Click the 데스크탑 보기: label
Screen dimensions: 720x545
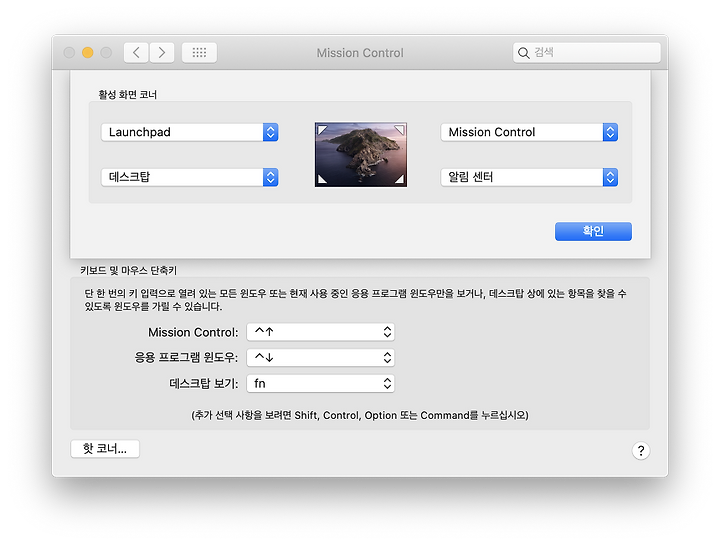point(203,383)
